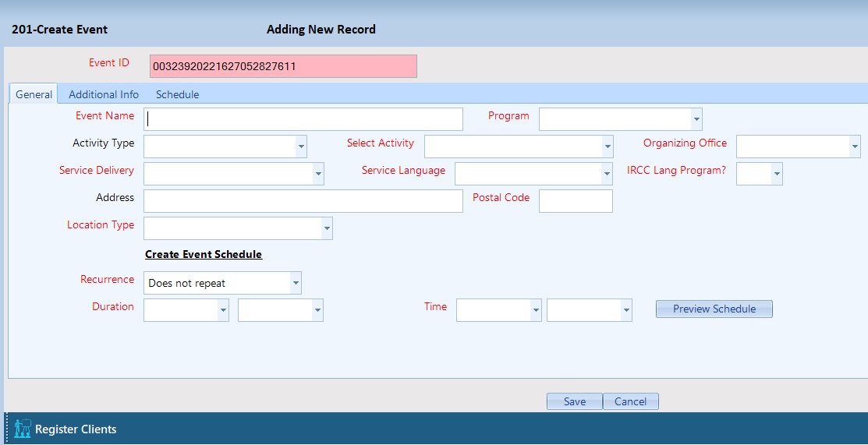
Task: Open the Location Type dropdown
Action: (x=326, y=228)
